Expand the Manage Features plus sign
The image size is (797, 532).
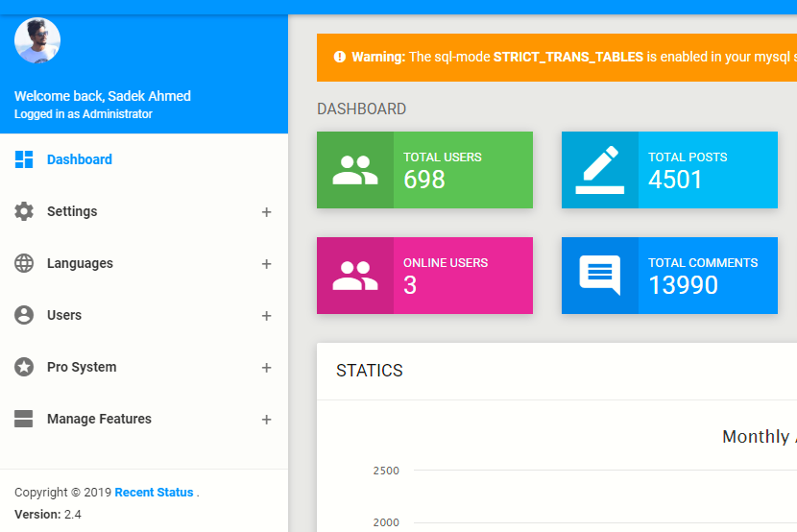click(266, 420)
